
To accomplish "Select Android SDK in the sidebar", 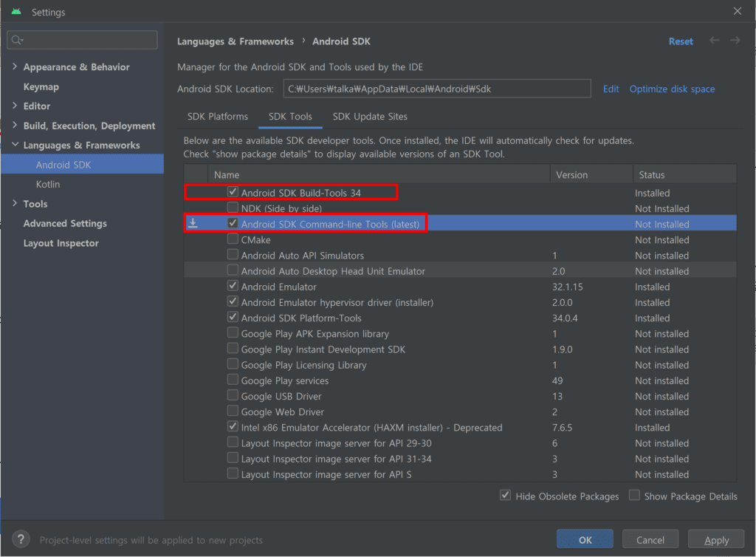I will coord(82,165).
